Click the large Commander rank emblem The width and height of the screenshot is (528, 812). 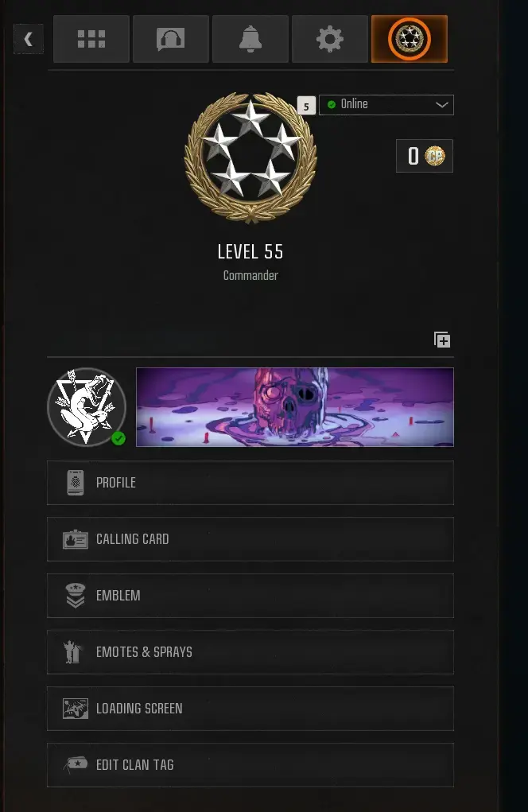[250, 158]
